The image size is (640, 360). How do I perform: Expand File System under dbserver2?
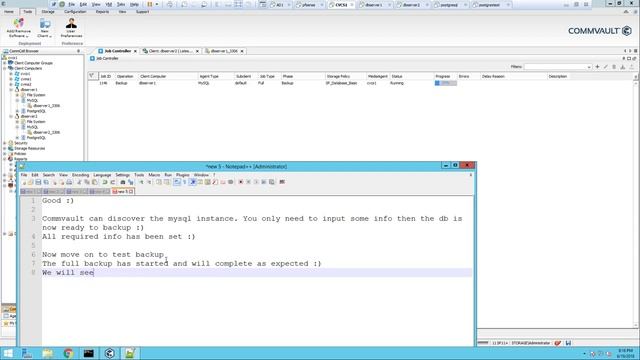17,122
